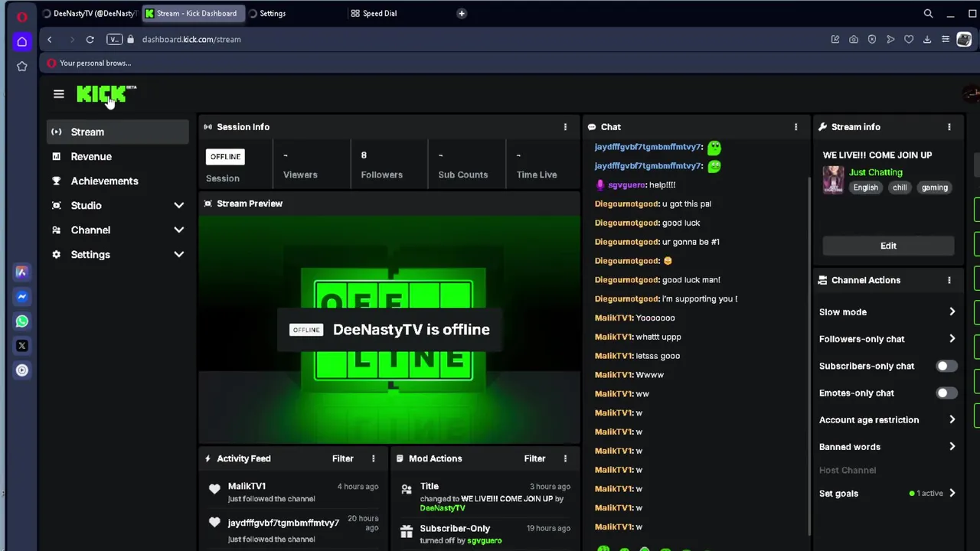Click the Just Chatting category link
This screenshot has height=551, width=980.
(x=876, y=172)
